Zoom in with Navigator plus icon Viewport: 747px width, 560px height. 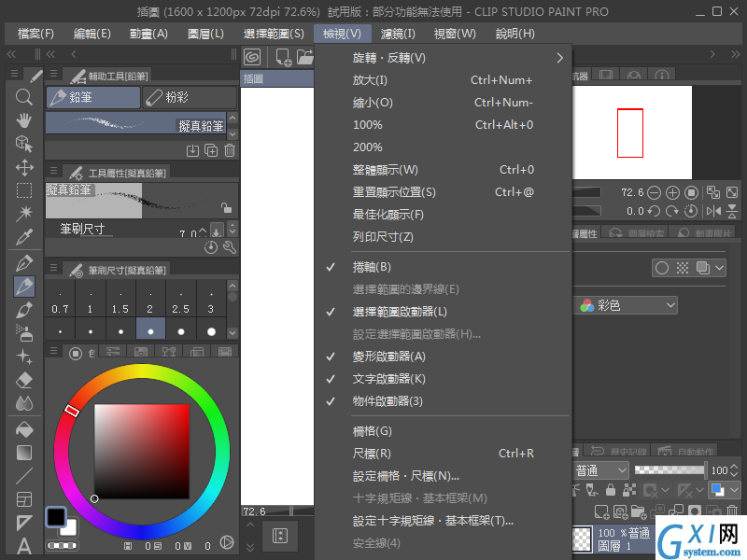coord(672,192)
